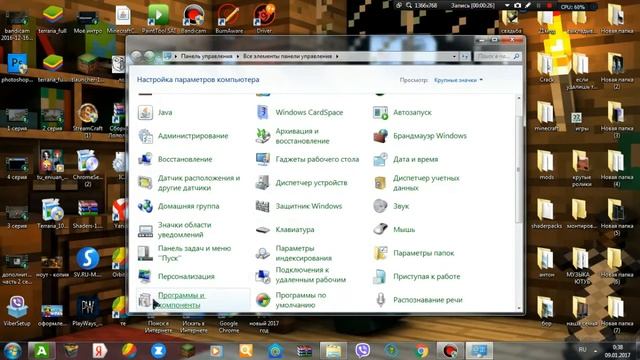
Task: Open the Звук speaker icon
Action: (380, 206)
